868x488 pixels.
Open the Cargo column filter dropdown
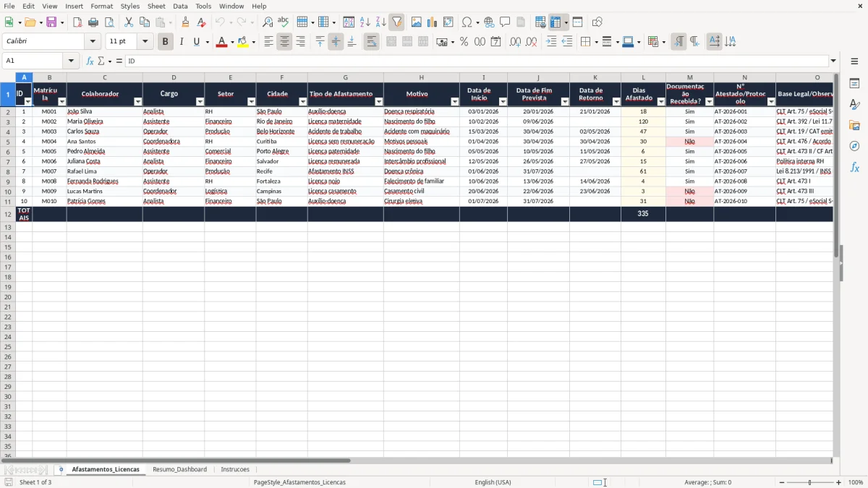200,102
